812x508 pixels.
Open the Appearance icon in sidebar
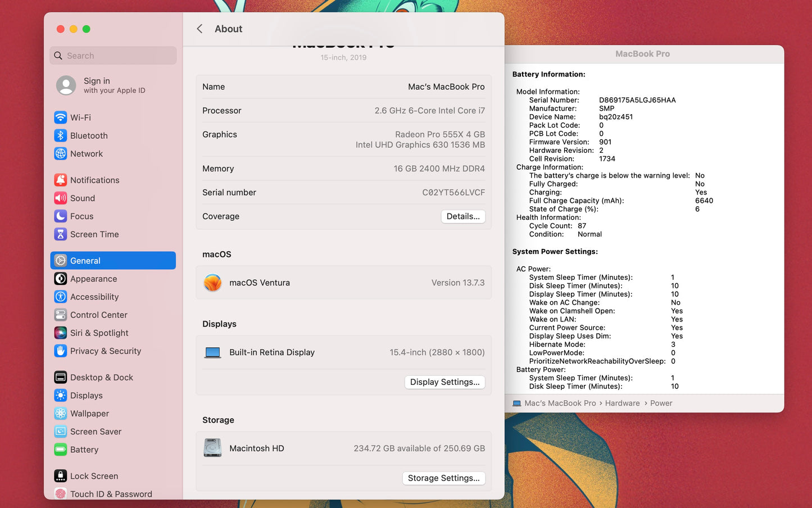(x=60, y=278)
